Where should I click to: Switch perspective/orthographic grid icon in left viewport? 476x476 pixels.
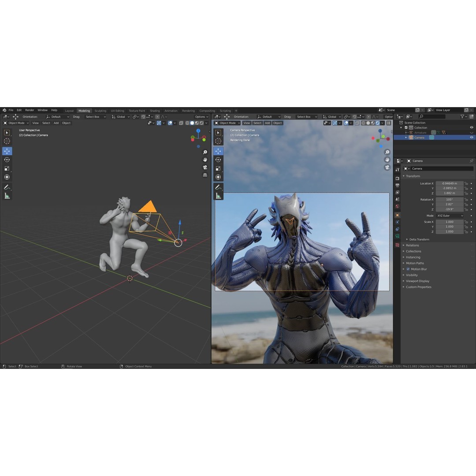point(205,175)
